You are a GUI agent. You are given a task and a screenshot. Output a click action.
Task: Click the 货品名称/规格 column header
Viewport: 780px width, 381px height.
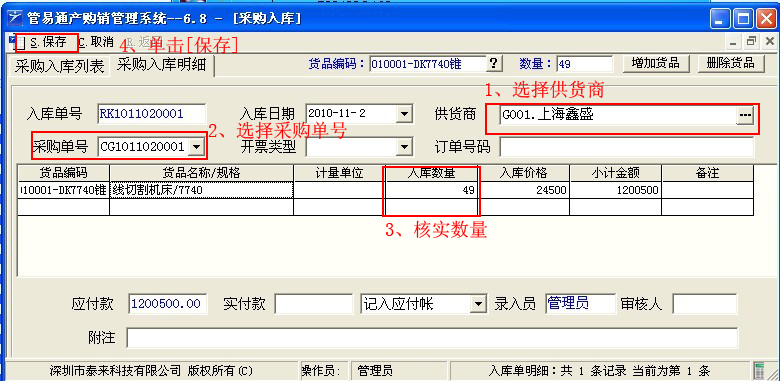tap(201, 173)
